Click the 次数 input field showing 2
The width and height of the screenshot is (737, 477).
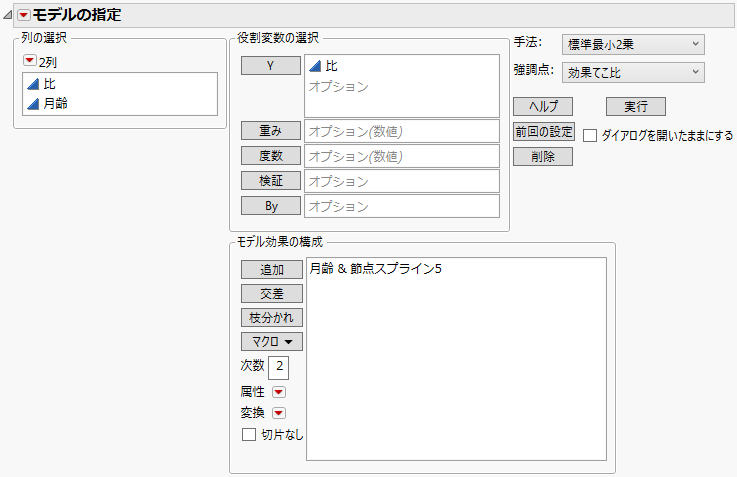click(278, 367)
